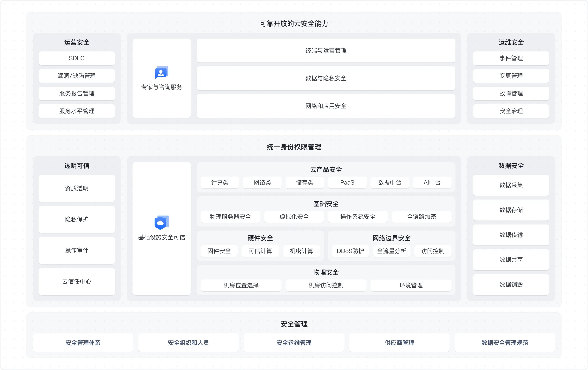
Task: Choose 云信任中心 card
Action: pyautogui.click(x=77, y=282)
